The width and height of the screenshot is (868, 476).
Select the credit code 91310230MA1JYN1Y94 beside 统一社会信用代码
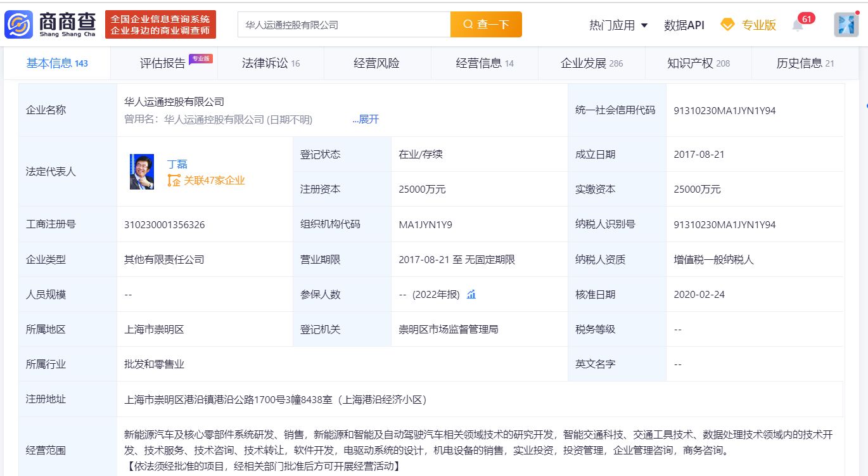724,110
